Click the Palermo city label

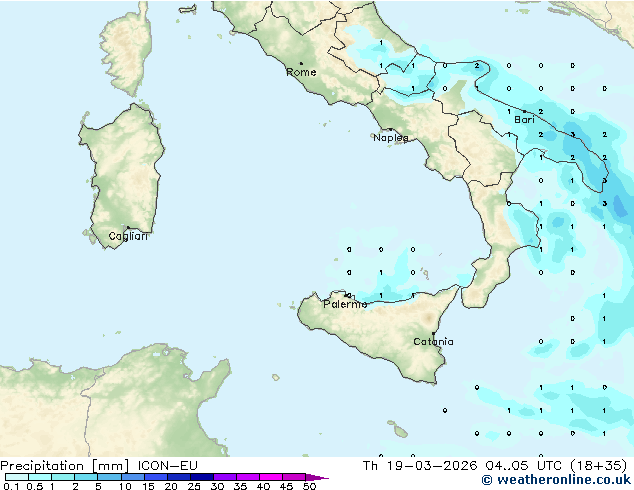(x=345, y=304)
